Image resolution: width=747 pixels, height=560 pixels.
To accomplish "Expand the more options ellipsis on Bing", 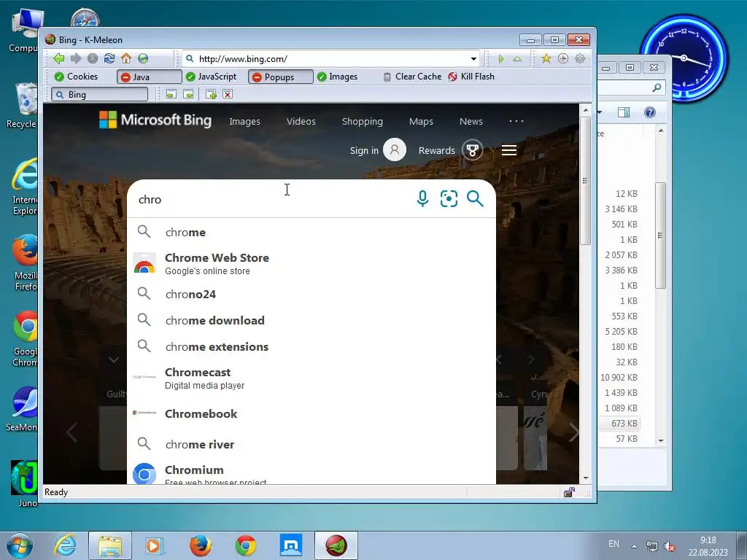I will (516, 121).
